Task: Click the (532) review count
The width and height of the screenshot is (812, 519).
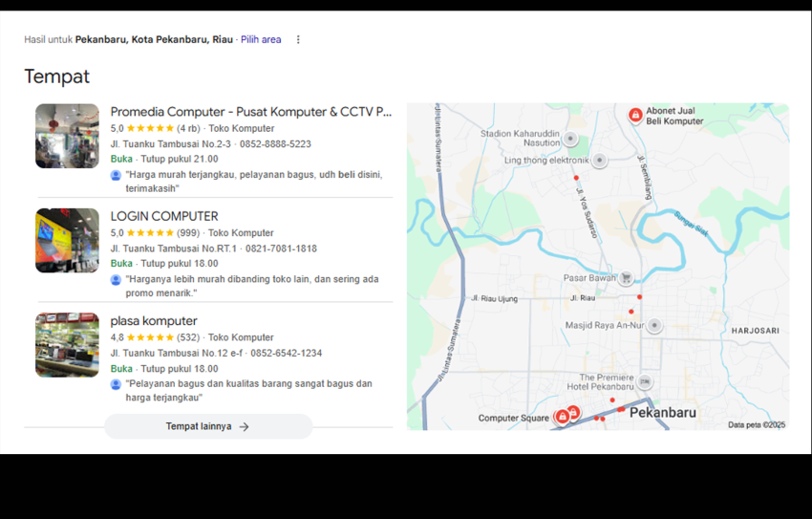Action: click(x=188, y=337)
